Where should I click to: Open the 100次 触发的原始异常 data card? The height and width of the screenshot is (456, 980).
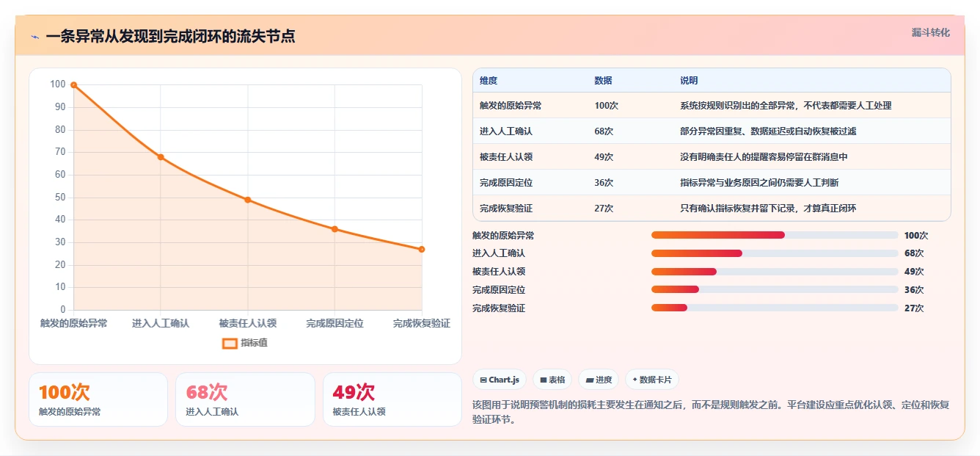[x=98, y=399]
